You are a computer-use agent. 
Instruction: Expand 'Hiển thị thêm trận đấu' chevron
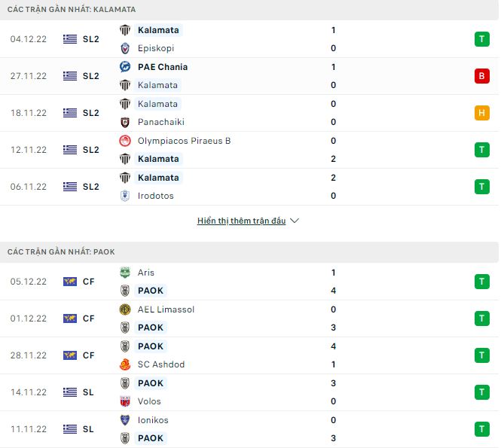click(295, 221)
